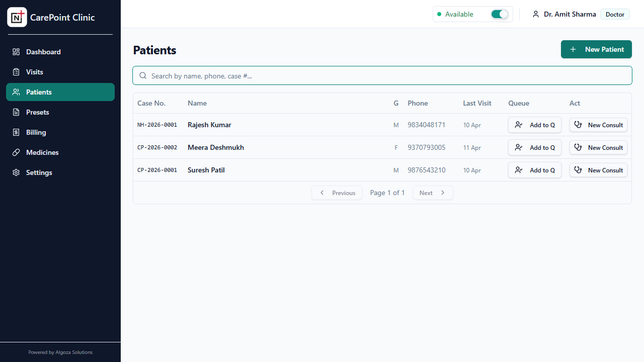The height and width of the screenshot is (362, 644).
Task: Click the Next chevron in pagination
Action: point(442,193)
